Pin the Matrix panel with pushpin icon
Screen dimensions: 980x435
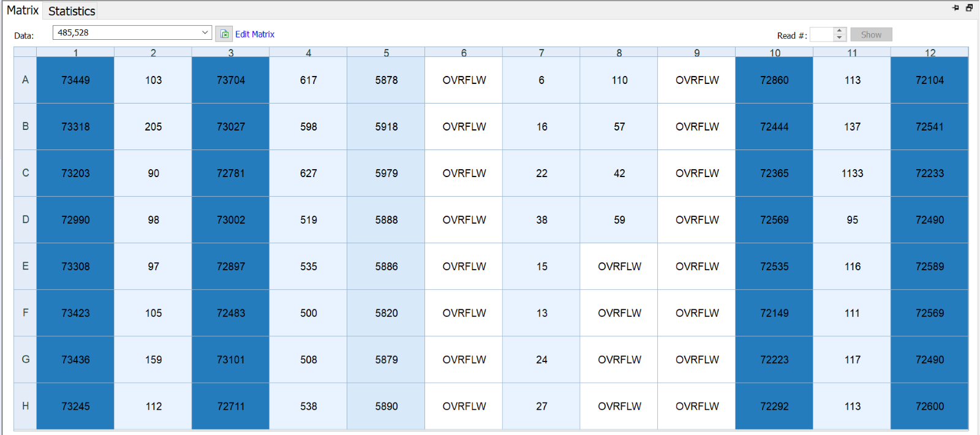(x=956, y=8)
